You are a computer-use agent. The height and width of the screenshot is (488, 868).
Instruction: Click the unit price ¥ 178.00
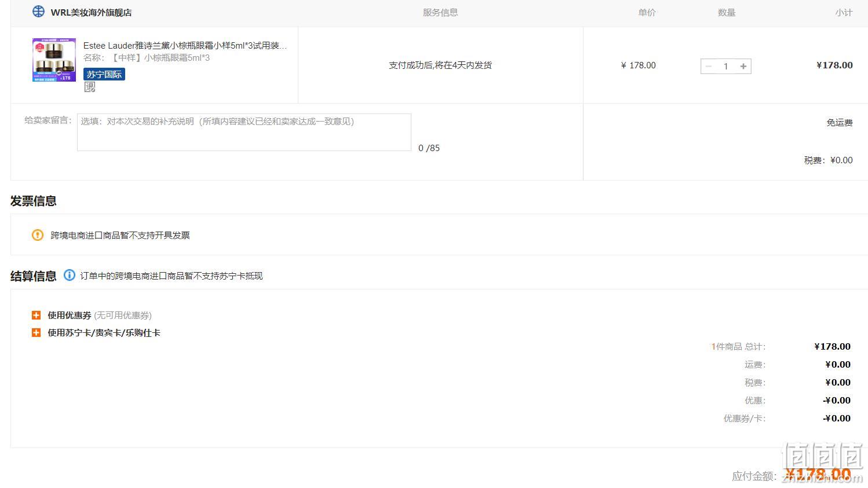[638, 65]
